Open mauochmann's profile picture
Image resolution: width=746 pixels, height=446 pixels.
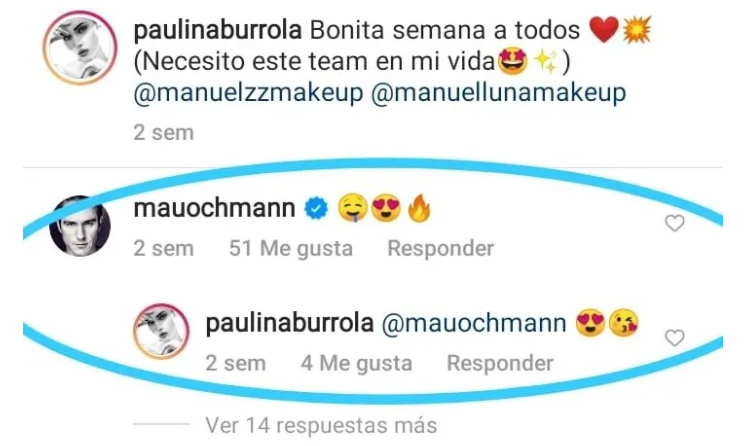(x=80, y=226)
